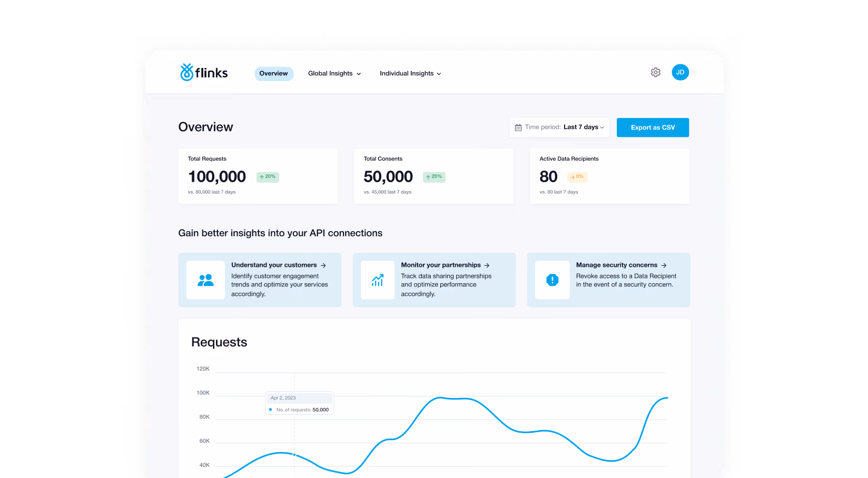Click the Export as CSV button
The width and height of the screenshot is (868, 478).
[x=653, y=127]
